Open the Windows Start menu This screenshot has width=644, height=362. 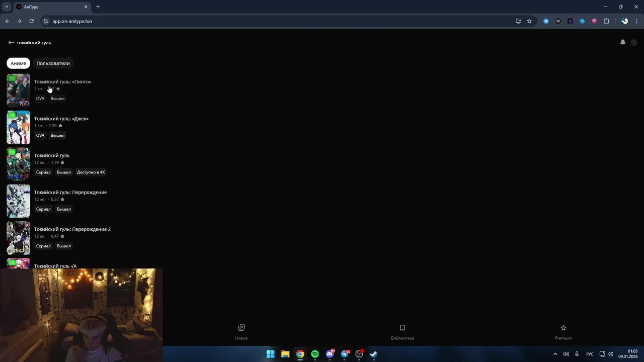[271, 354]
